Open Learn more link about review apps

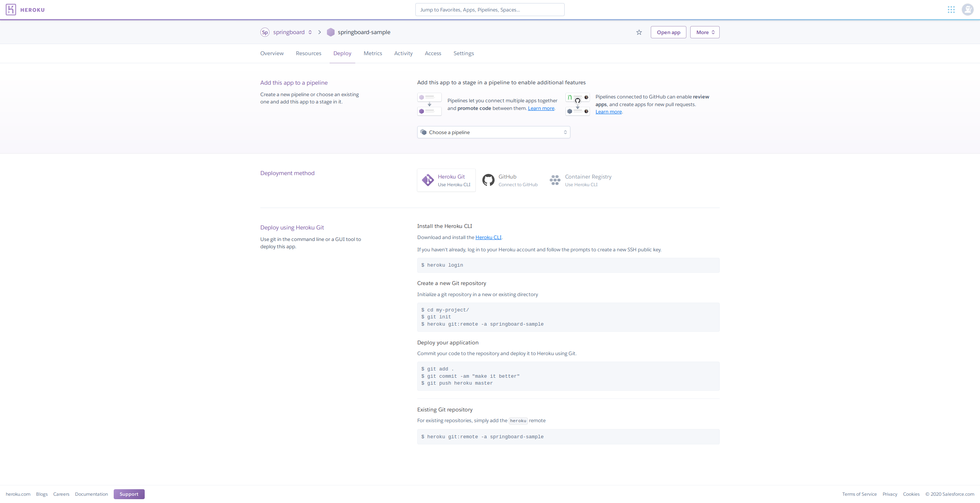tap(609, 112)
